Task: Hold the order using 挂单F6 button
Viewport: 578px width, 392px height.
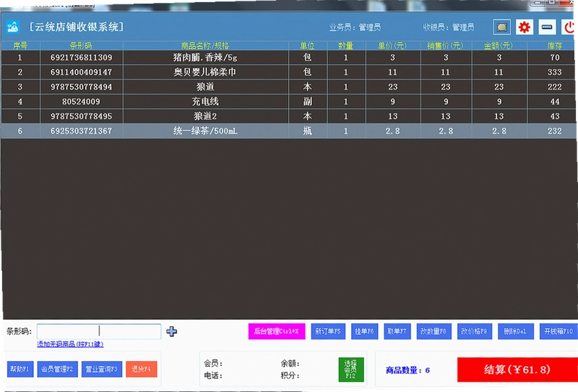Action: [364, 331]
